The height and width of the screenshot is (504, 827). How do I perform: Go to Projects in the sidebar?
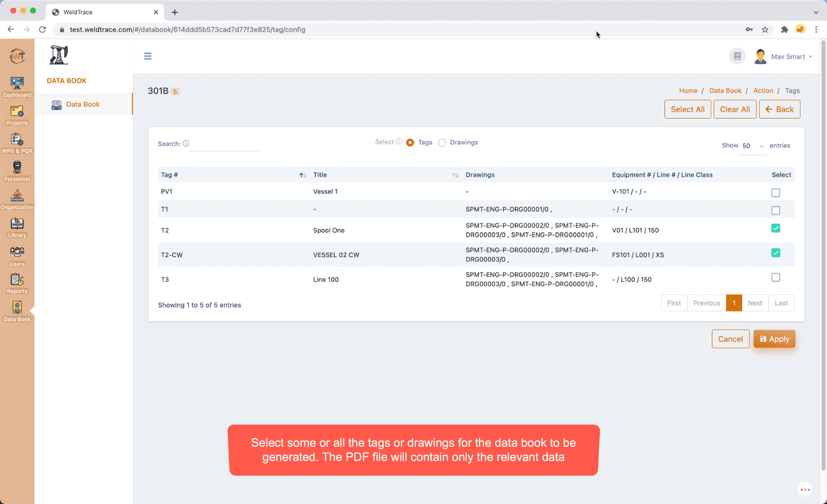(x=17, y=115)
